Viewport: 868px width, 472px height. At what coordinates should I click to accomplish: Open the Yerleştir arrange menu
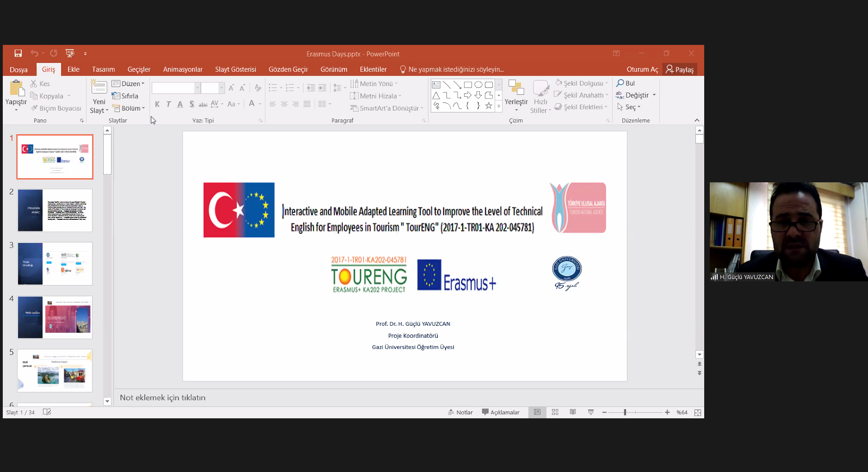[516, 96]
